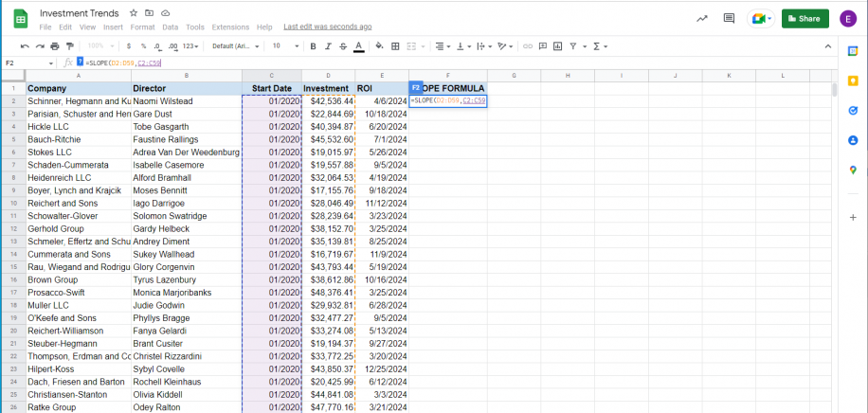Toggle italic formatting
The height and width of the screenshot is (413, 868).
tap(328, 46)
